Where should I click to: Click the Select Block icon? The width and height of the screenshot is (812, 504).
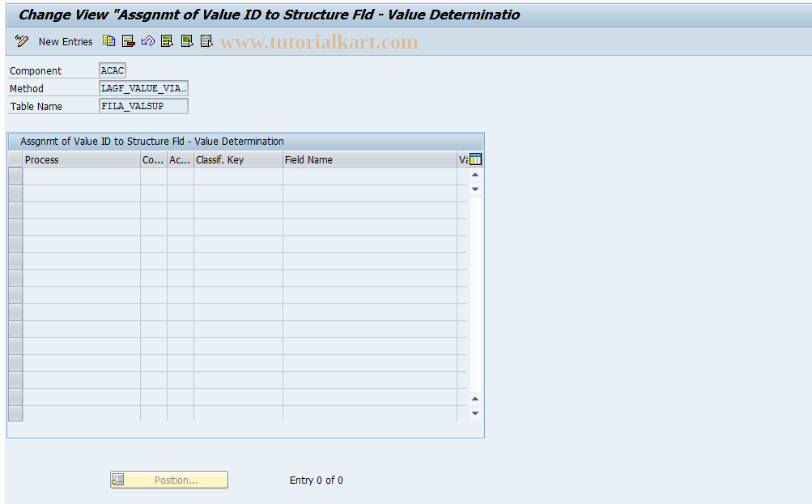tap(187, 41)
